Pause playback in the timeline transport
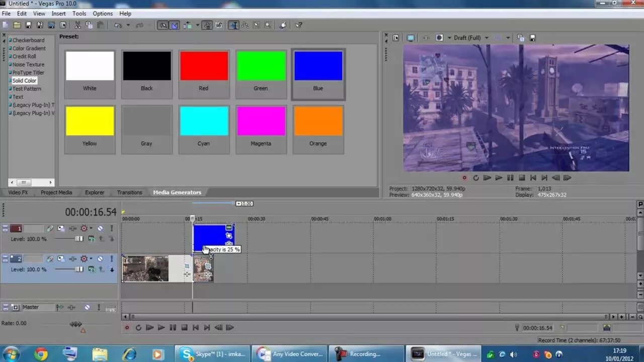 pyautogui.click(x=173, y=328)
